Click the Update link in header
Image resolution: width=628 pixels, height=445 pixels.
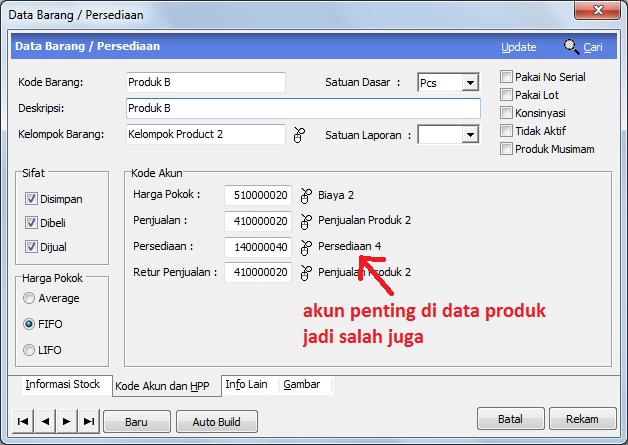(518, 47)
